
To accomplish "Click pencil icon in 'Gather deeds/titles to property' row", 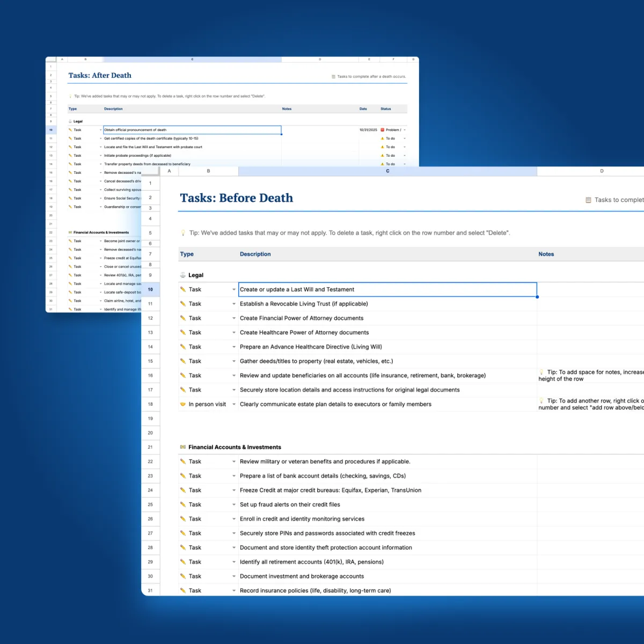I will (183, 361).
